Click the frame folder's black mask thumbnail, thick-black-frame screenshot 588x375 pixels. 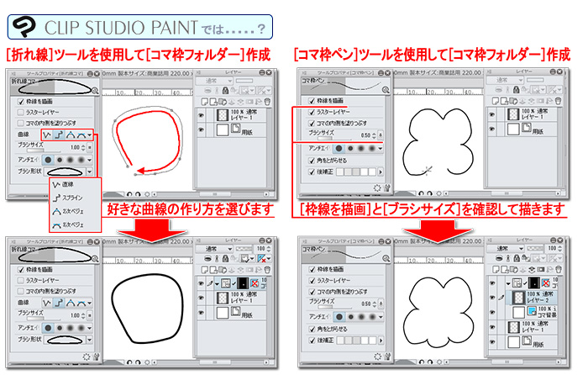[x=243, y=283]
